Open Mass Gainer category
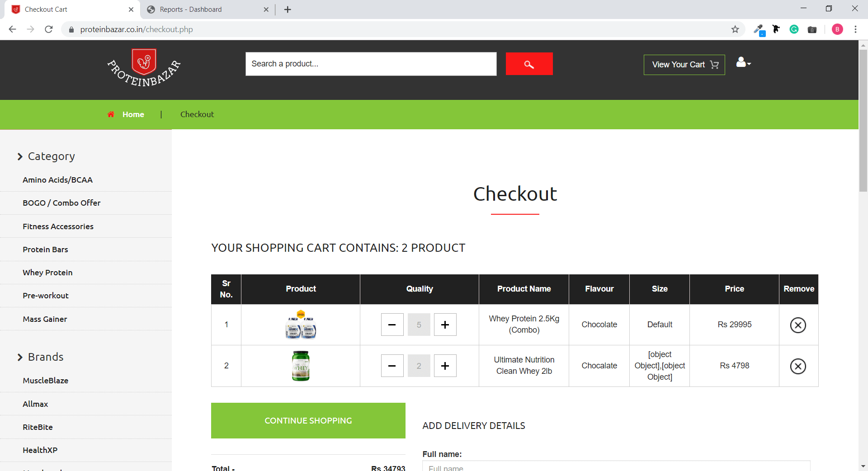Image resolution: width=868 pixels, height=471 pixels. click(x=45, y=319)
